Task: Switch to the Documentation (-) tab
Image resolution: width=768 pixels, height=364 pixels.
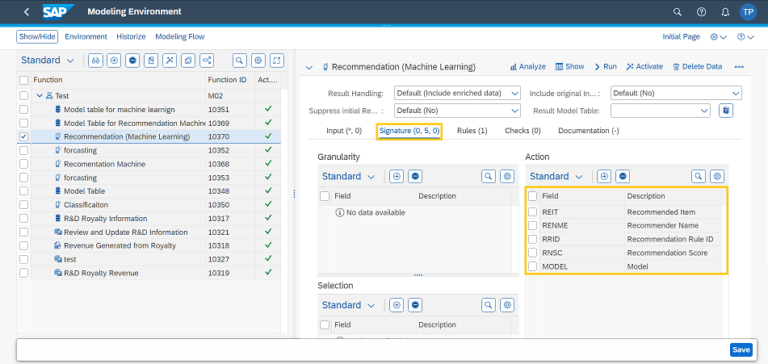Action: tap(589, 131)
